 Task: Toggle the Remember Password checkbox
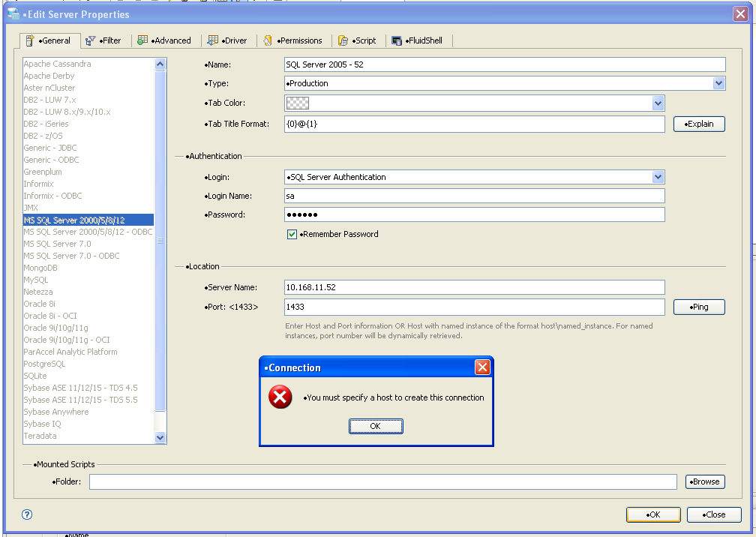pyautogui.click(x=292, y=234)
